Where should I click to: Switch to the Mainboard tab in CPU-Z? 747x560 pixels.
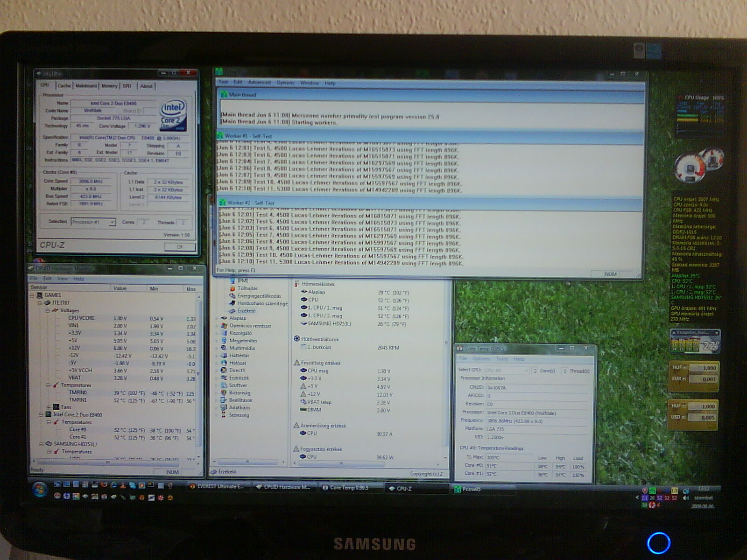86,86
